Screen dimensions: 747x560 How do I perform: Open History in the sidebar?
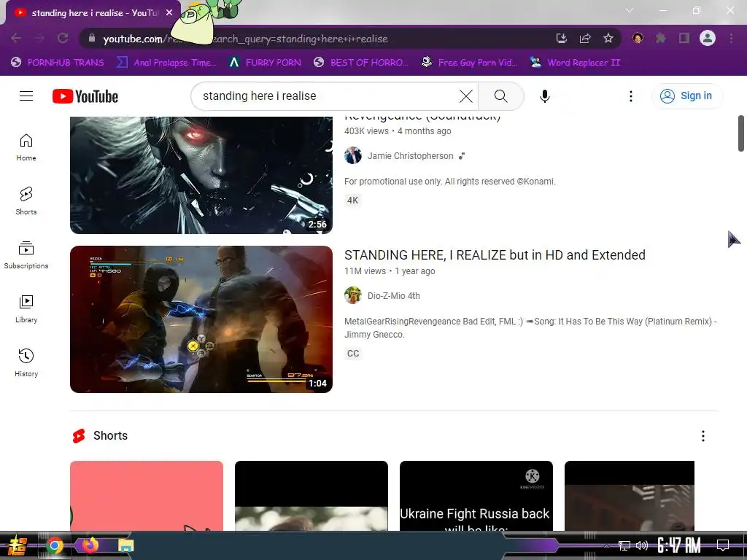pos(26,363)
